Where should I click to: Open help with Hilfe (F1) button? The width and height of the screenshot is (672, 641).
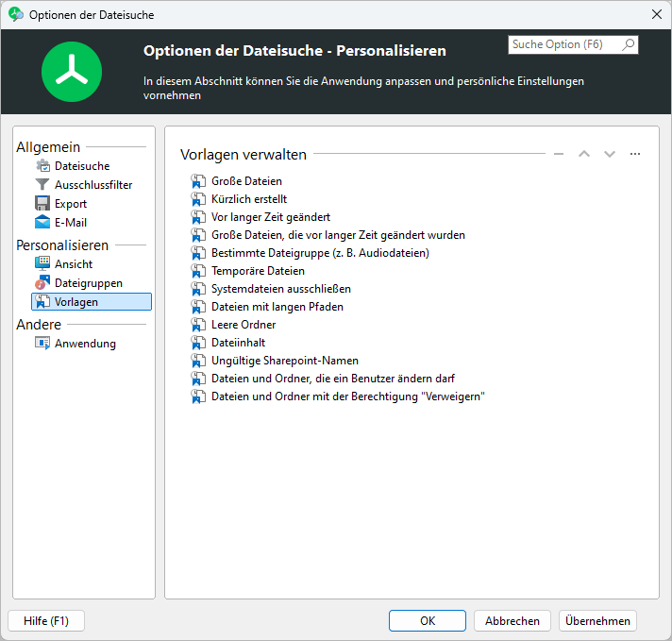[x=46, y=621]
